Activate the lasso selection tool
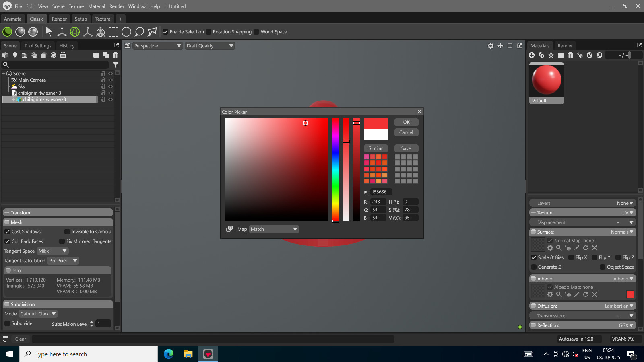This screenshot has width=644, height=362. [x=139, y=32]
